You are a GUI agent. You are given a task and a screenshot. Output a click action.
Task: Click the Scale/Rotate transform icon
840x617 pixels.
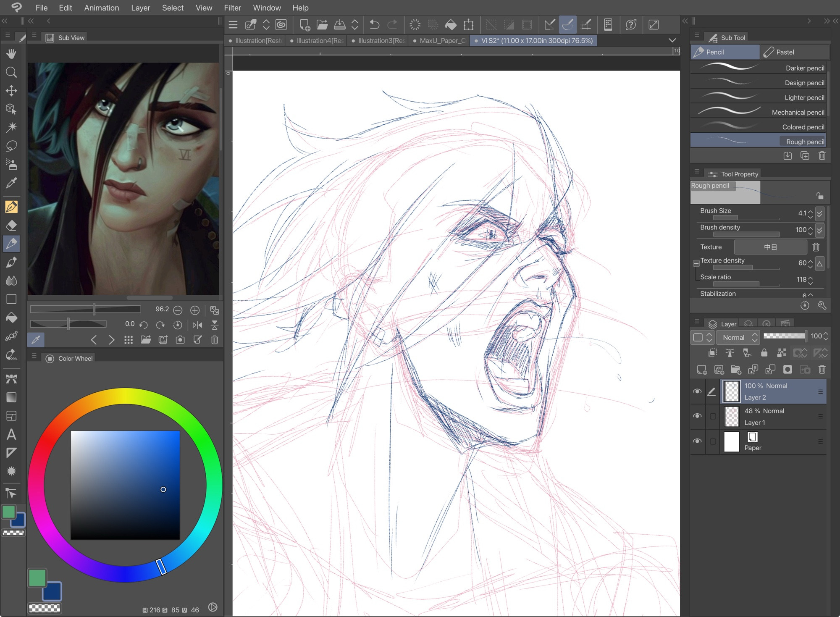coord(469,25)
